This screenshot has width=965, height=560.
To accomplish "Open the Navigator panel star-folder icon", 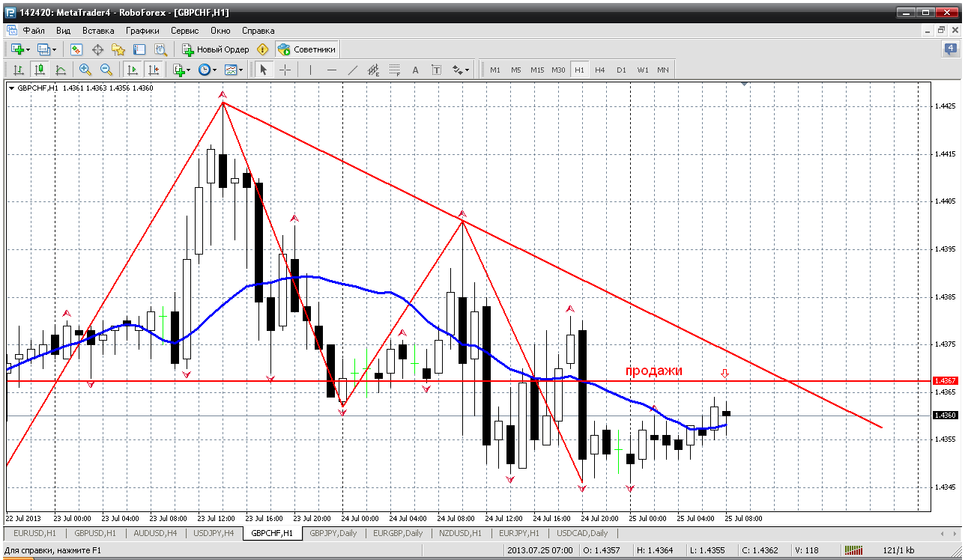I will (118, 49).
